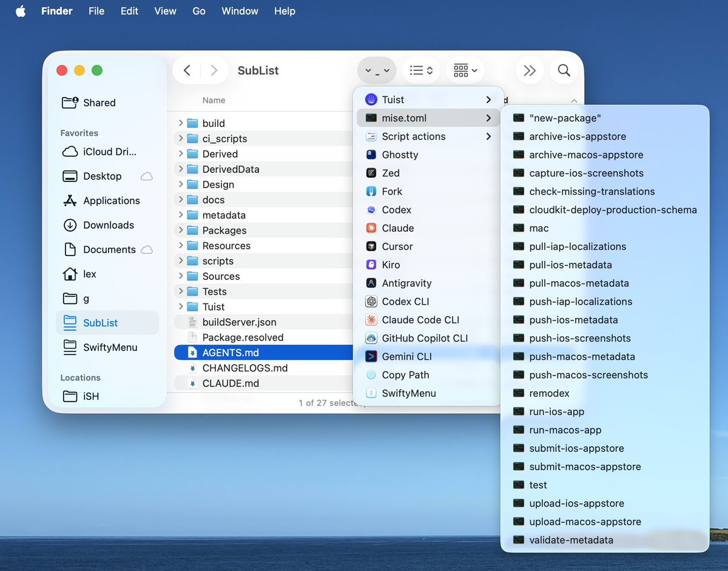Open the Window menu
The image size is (728, 571).
tap(240, 11)
